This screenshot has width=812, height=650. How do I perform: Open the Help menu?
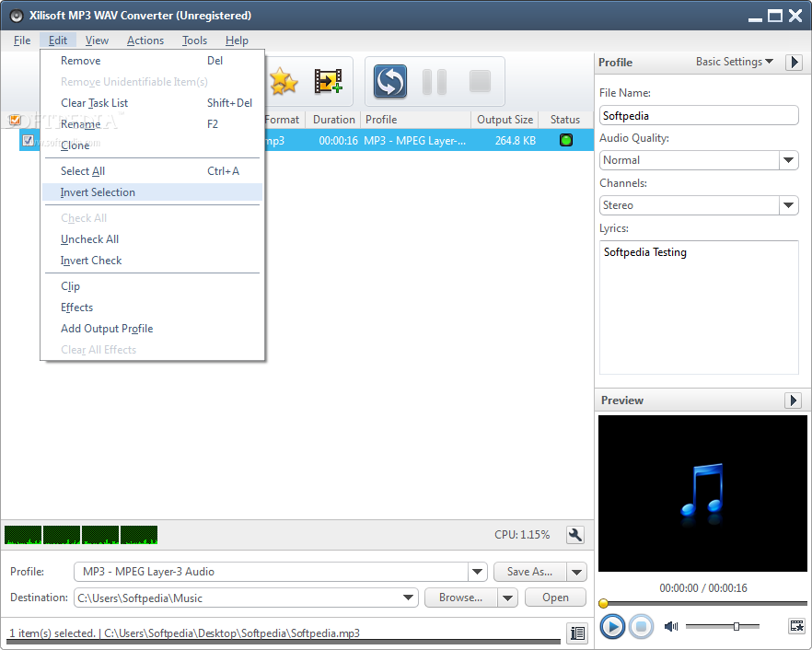237,41
